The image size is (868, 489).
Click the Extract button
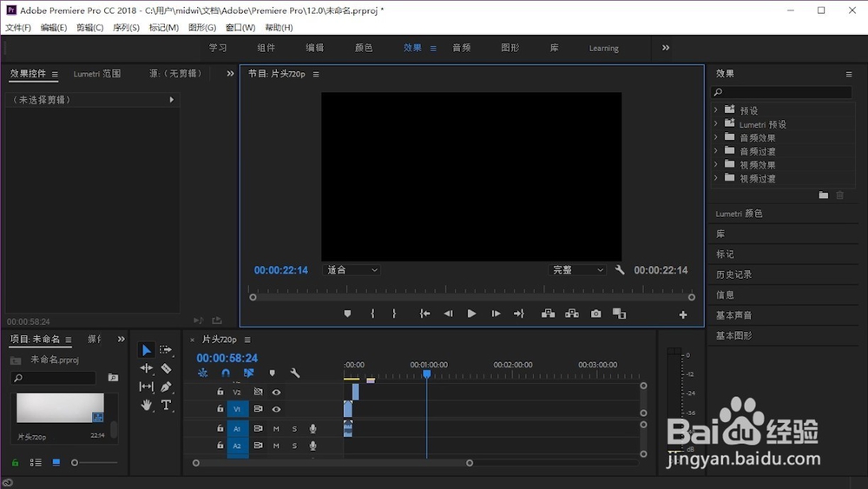(x=572, y=314)
